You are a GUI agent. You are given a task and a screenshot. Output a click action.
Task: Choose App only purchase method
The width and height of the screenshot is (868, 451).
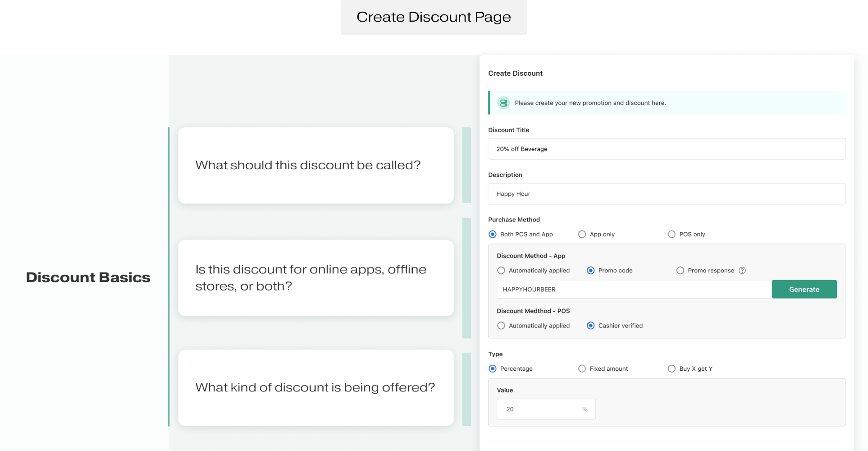582,235
